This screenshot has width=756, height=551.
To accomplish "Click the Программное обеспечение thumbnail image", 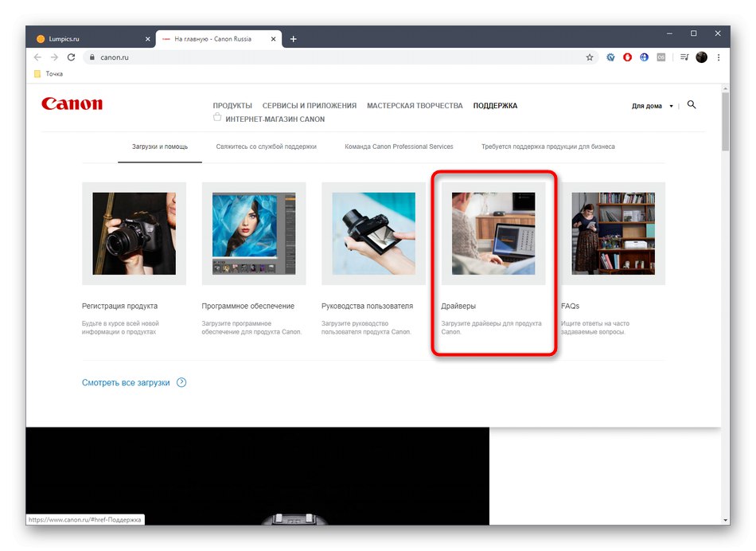I will pos(254,233).
